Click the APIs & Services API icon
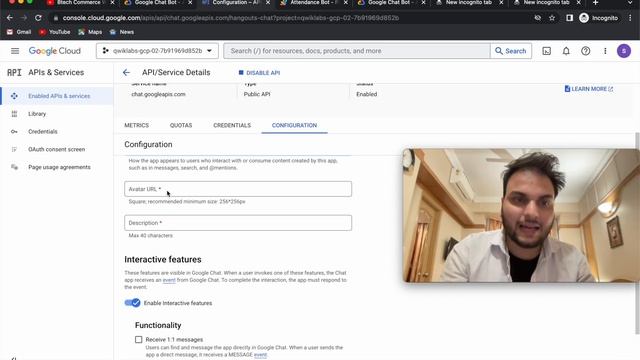 point(14,73)
